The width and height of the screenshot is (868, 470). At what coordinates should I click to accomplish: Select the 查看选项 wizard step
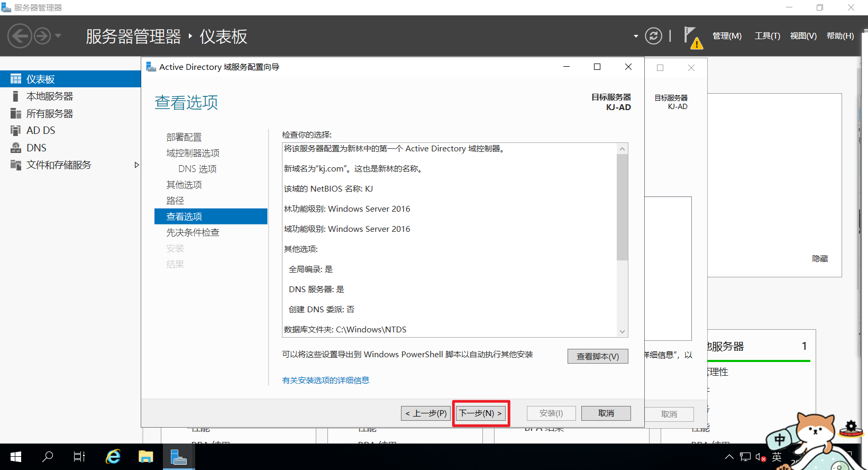click(211, 216)
